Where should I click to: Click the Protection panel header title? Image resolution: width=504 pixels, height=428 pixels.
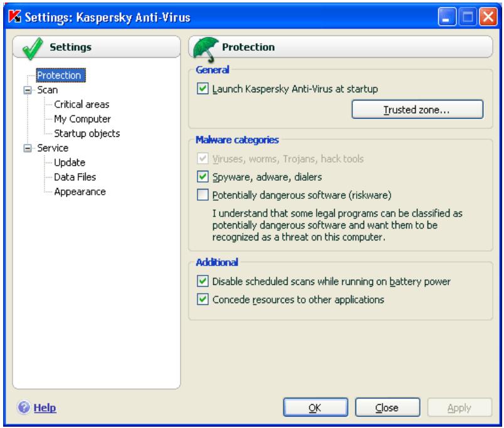click(x=248, y=47)
